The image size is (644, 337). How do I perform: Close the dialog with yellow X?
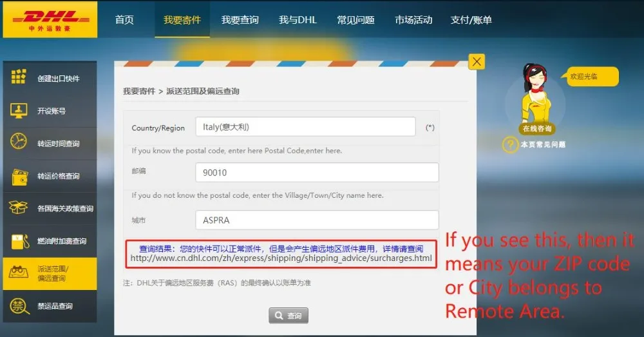point(477,62)
